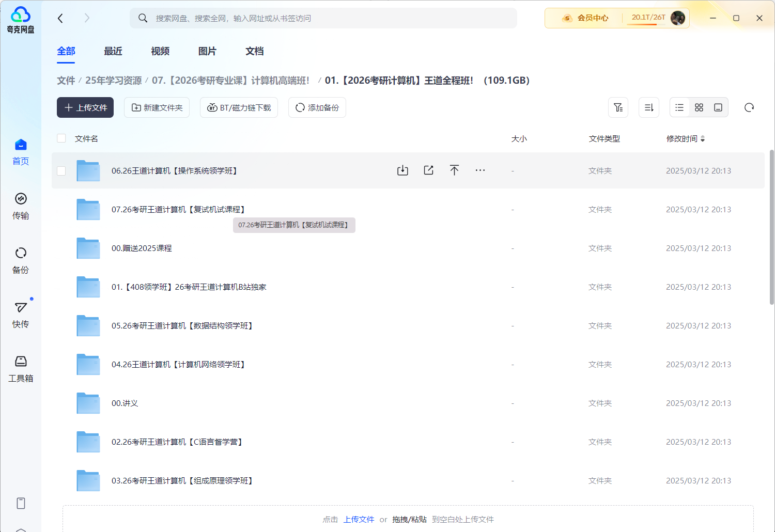Click the phone device icon in sidebar
Viewport: 775px width, 532px height.
tap(21, 503)
